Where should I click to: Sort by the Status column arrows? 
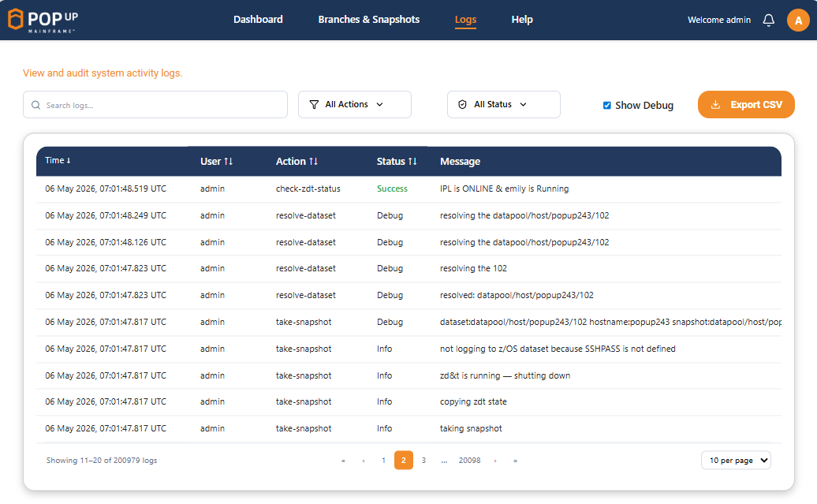(412, 162)
